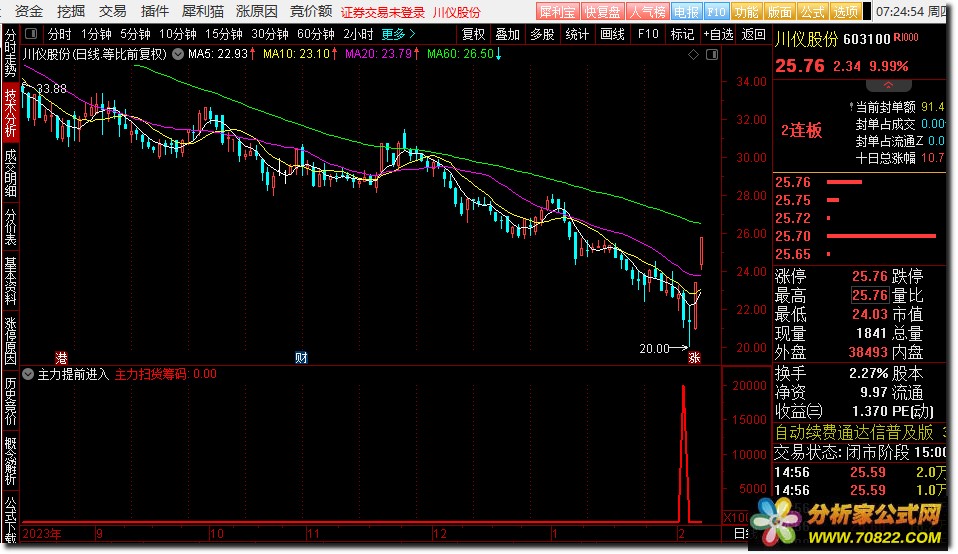
Task: Open the indicator dropdown next to chart title
Action: click(x=178, y=54)
